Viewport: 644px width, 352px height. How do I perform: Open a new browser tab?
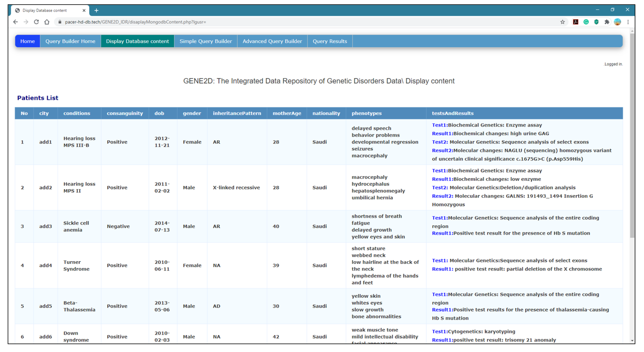click(97, 10)
